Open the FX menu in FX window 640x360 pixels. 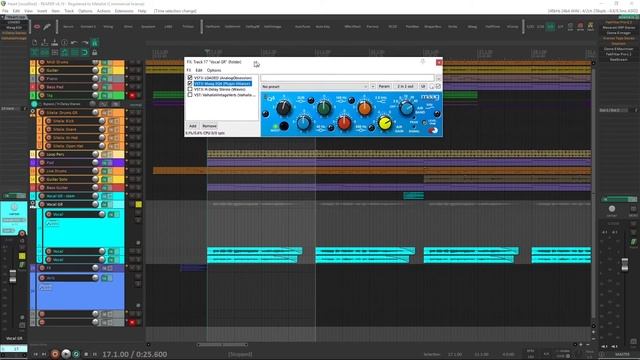point(189,70)
